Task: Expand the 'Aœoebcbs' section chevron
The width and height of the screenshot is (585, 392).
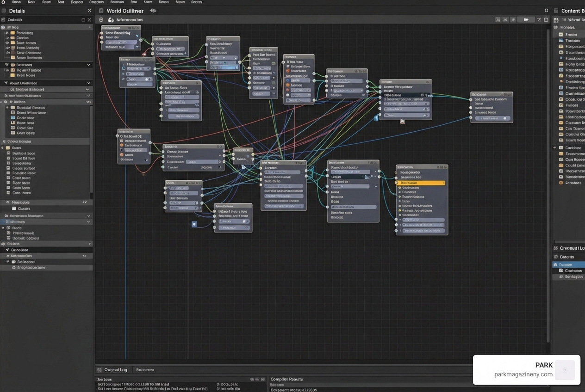Action: click(85, 202)
